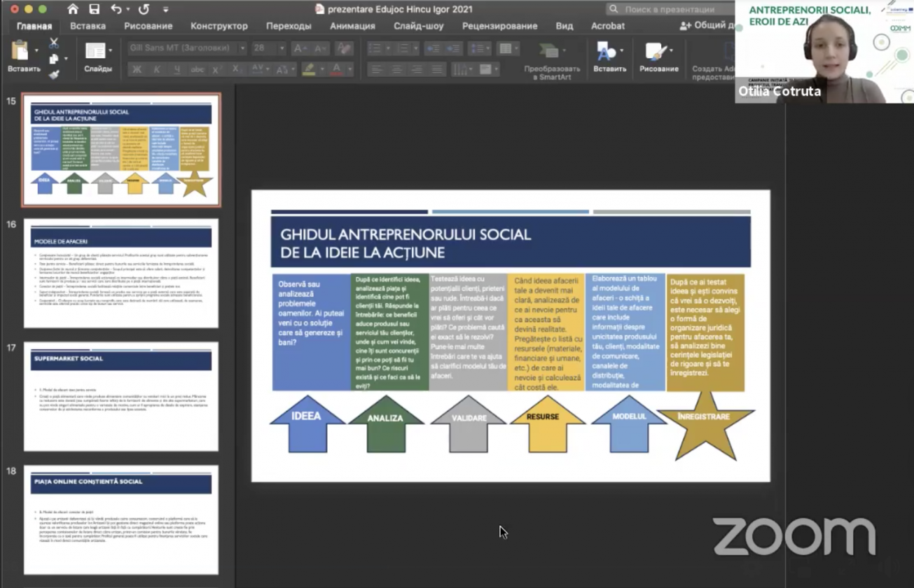Cut selection with the scissors icon

(x=54, y=43)
